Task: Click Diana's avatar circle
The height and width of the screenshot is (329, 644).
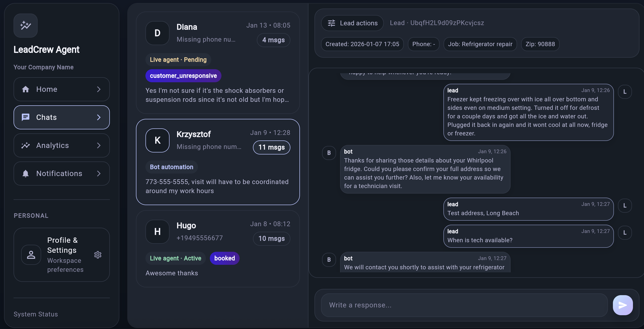Action: pyautogui.click(x=157, y=33)
